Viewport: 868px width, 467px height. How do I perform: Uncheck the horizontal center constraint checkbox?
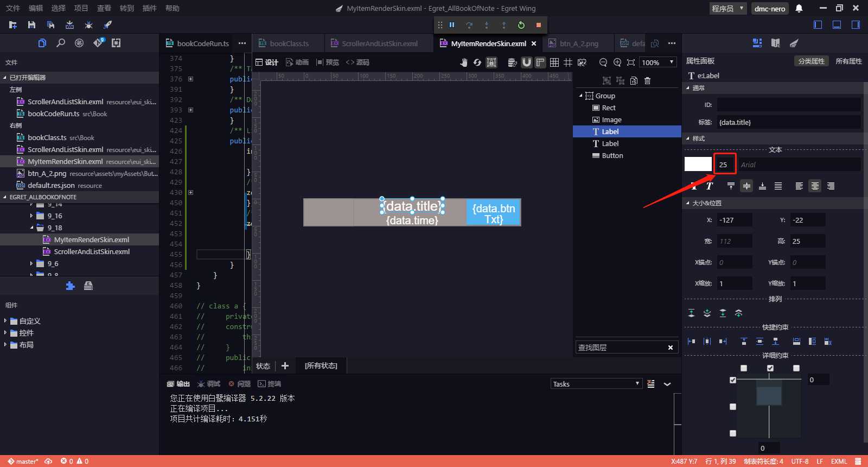pos(770,368)
